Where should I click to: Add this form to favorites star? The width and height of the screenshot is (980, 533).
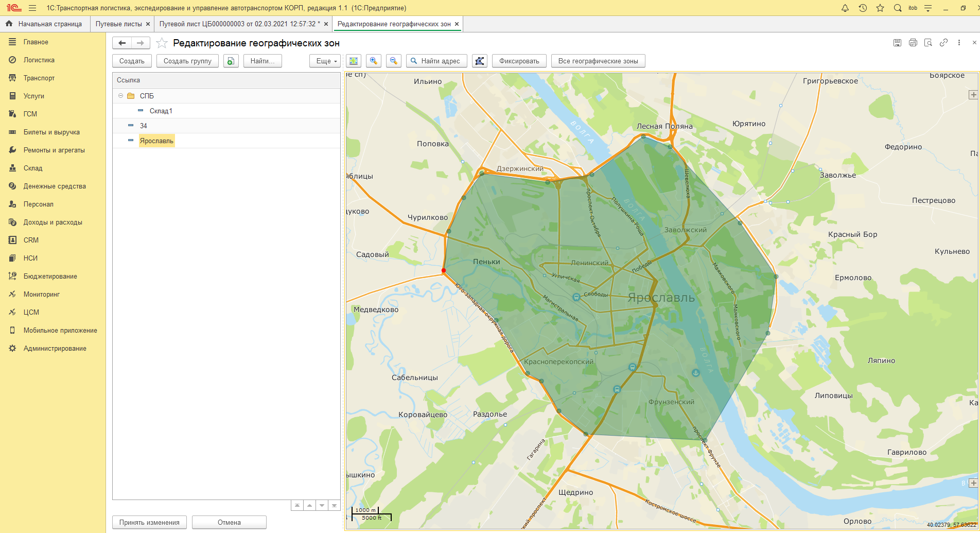pyautogui.click(x=162, y=43)
